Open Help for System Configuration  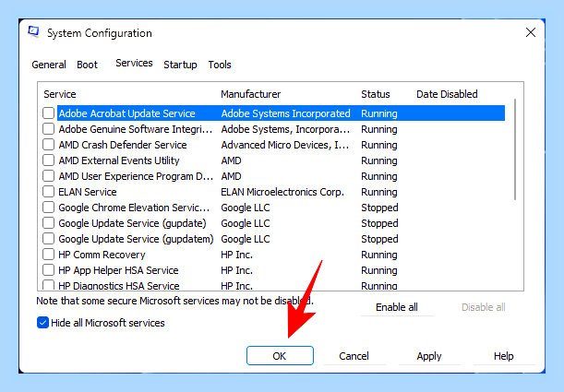pyautogui.click(x=504, y=356)
